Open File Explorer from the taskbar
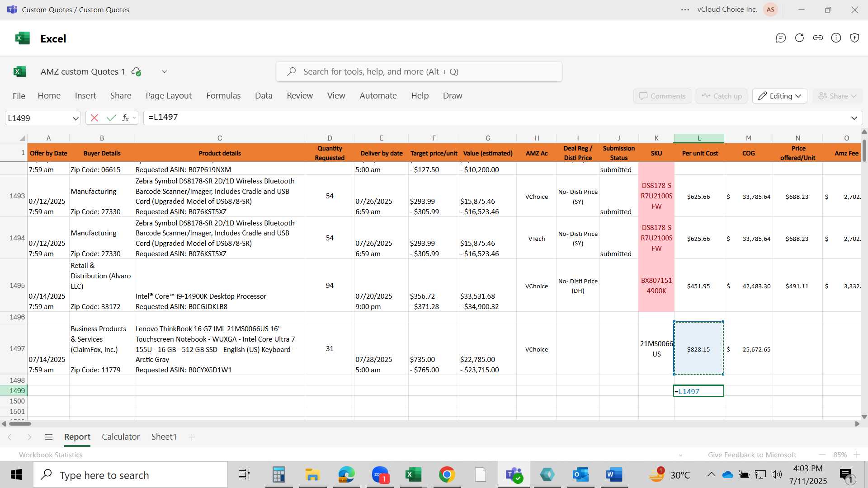The width and height of the screenshot is (868, 488). (312, 475)
